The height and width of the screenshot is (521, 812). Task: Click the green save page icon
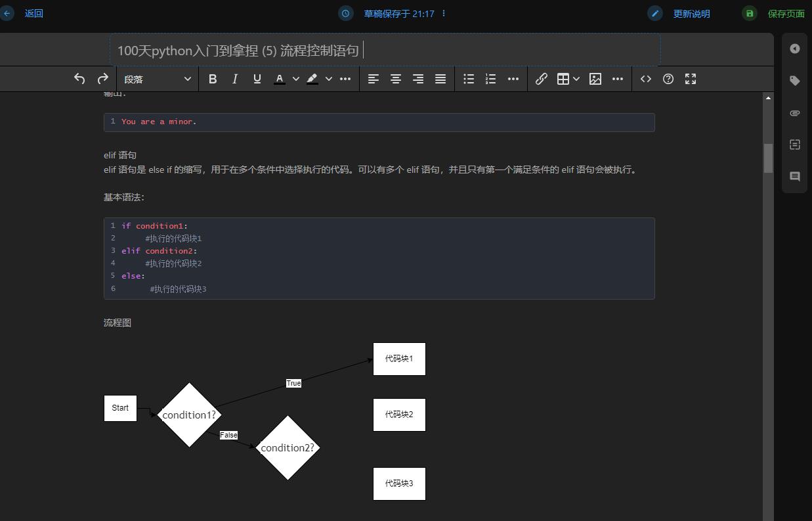pyautogui.click(x=750, y=13)
